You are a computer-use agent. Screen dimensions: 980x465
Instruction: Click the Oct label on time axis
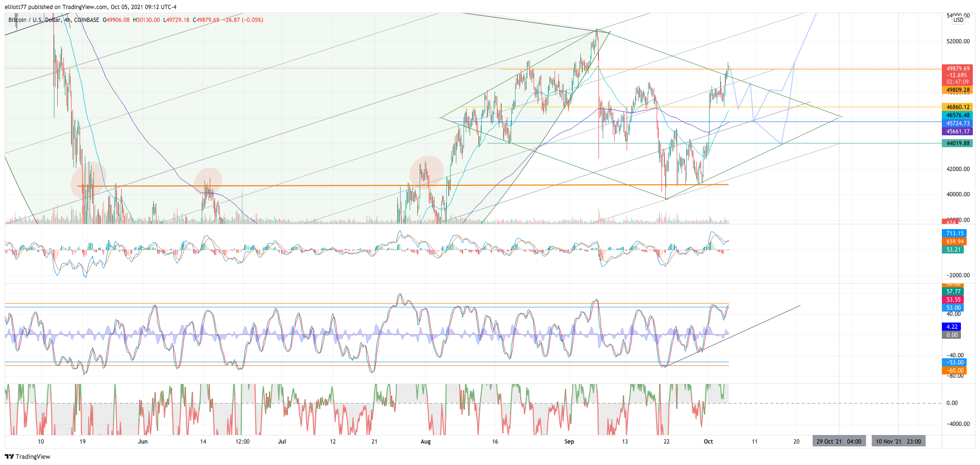708,442
